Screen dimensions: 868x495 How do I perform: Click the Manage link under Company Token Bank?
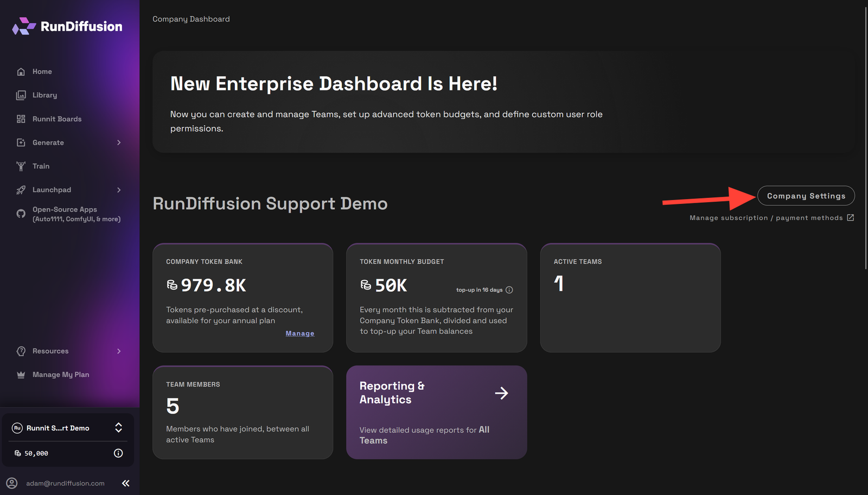click(299, 333)
